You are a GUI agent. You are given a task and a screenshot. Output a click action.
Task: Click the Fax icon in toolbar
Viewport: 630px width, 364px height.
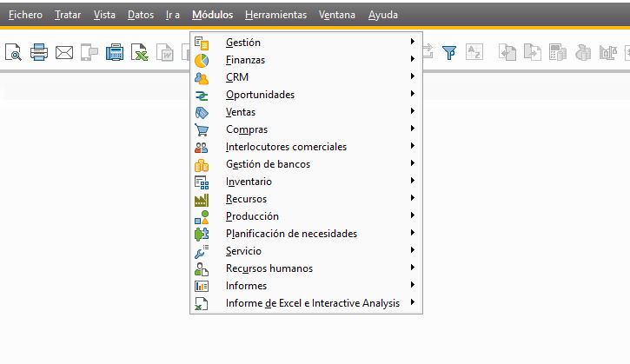click(115, 53)
